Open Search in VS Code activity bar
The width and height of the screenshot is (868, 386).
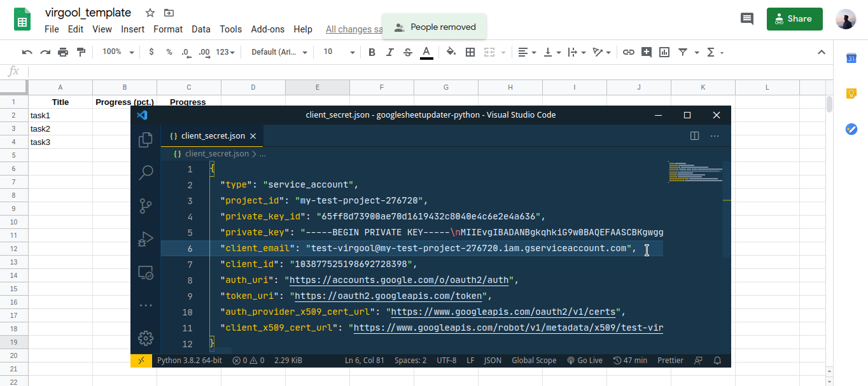146,172
